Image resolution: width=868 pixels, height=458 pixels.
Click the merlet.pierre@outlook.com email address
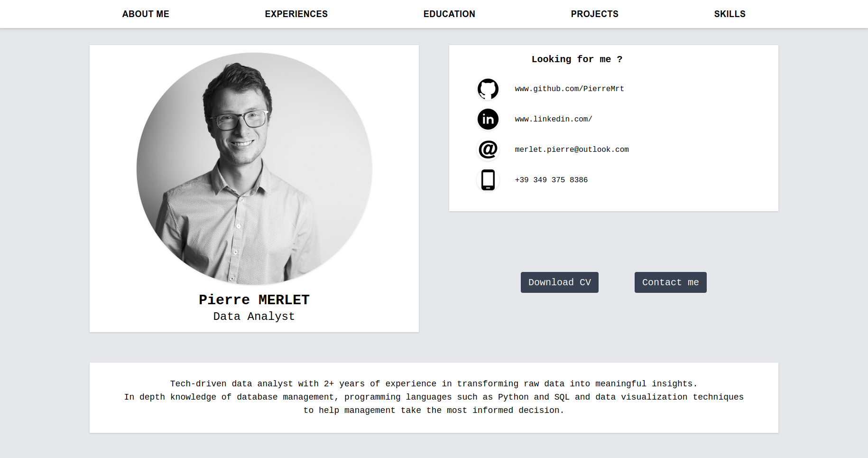572,150
